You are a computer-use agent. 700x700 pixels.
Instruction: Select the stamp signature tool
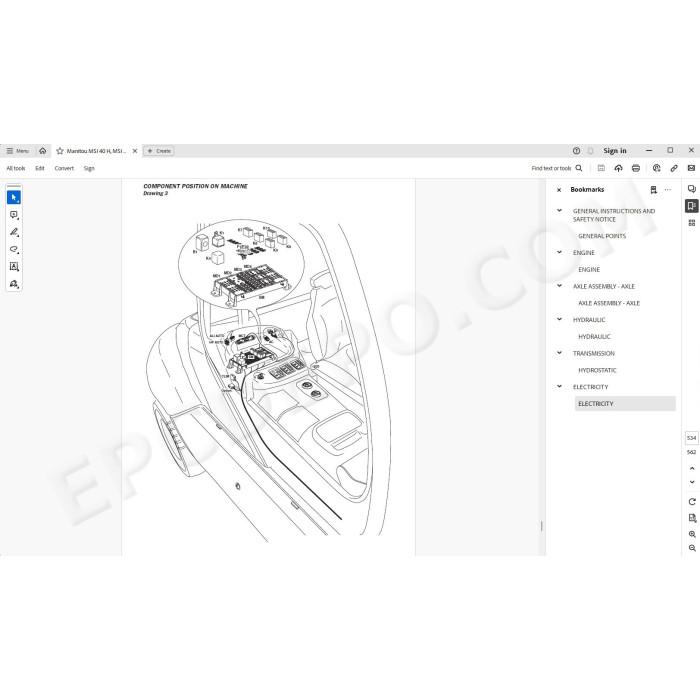14,284
